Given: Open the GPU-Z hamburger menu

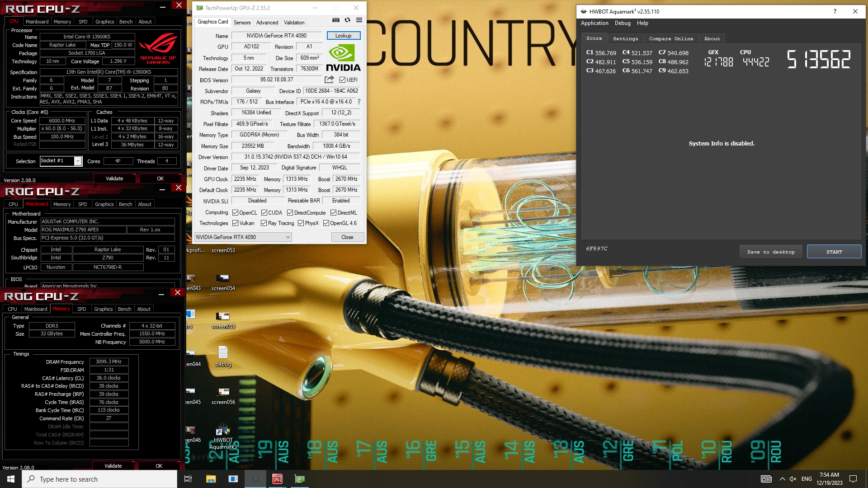Looking at the screenshot, I should pyautogui.click(x=359, y=20).
